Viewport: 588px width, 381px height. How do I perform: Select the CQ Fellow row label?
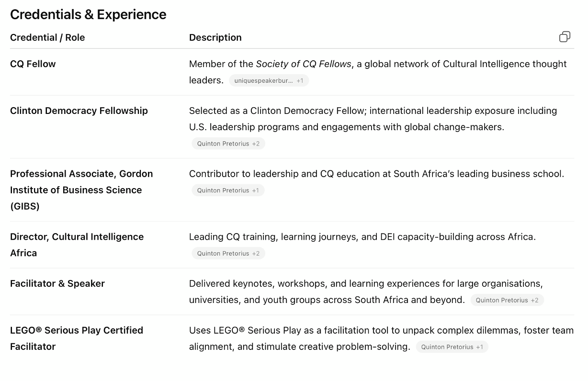(x=33, y=64)
